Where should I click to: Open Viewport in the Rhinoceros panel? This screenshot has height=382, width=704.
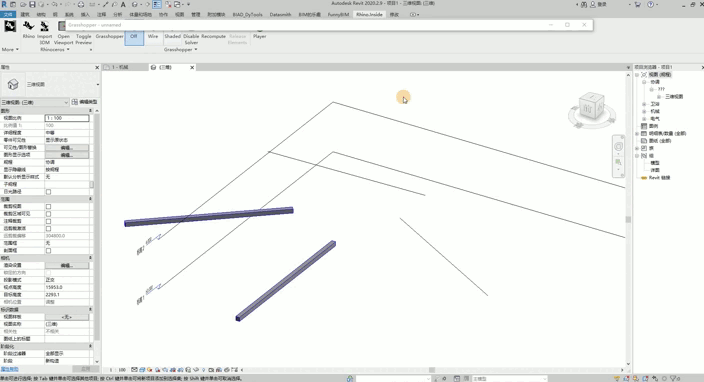(63, 33)
